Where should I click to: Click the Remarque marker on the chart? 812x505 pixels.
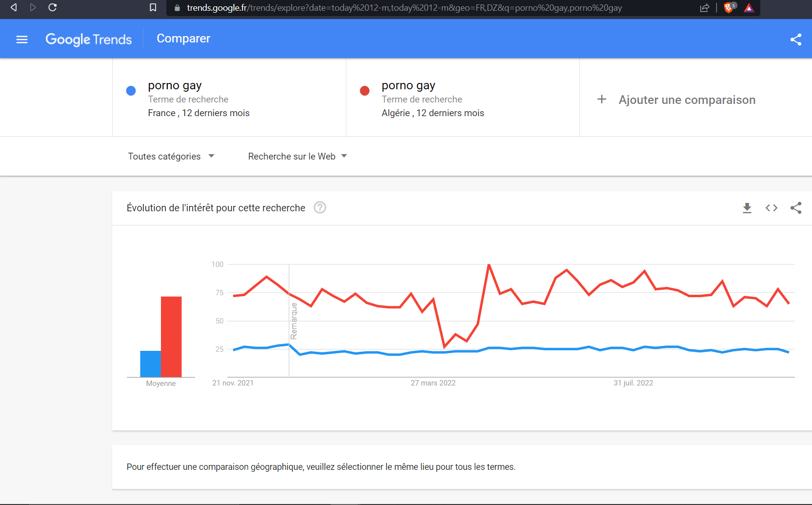[x=294, y=321]
